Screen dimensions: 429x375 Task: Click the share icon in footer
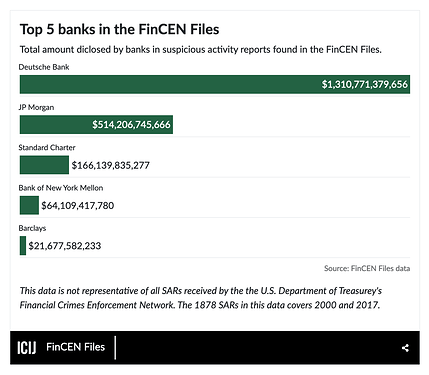pos(405,348)
